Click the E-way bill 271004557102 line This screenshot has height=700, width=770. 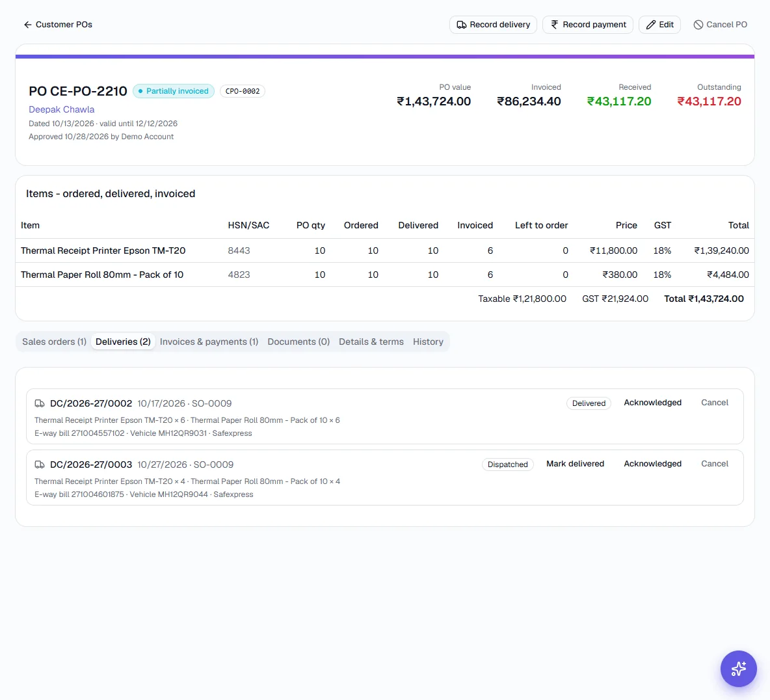tap(143, 433)
